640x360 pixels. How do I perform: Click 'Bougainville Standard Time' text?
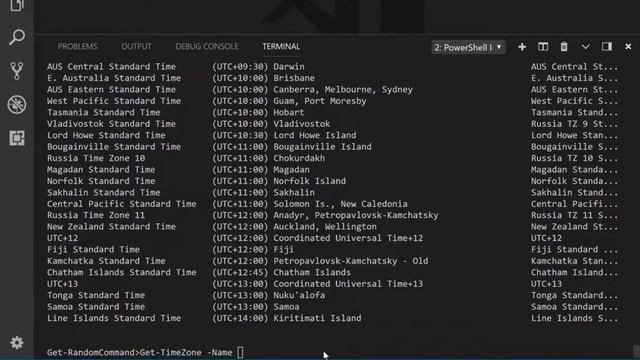tap(114, 147)
